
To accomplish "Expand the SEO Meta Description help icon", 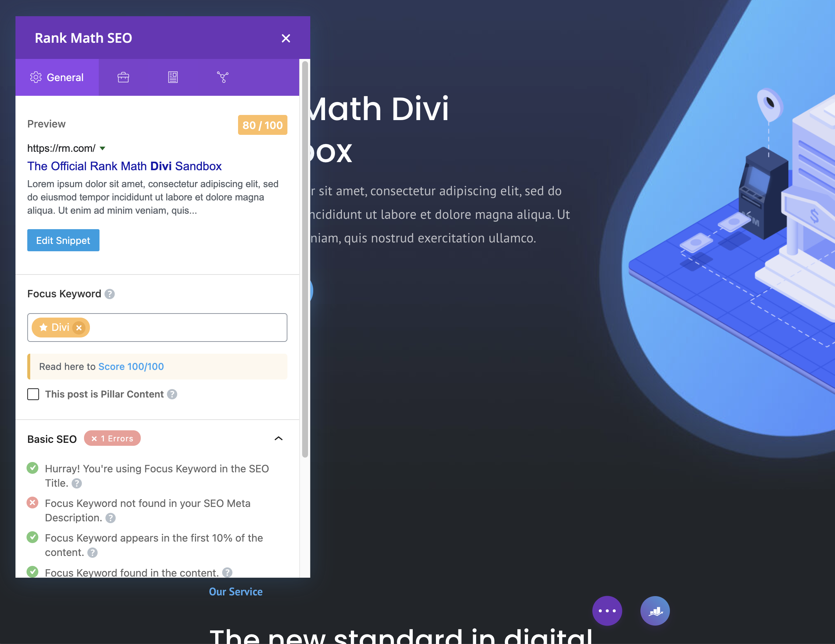I will click(x=110, y=518).
